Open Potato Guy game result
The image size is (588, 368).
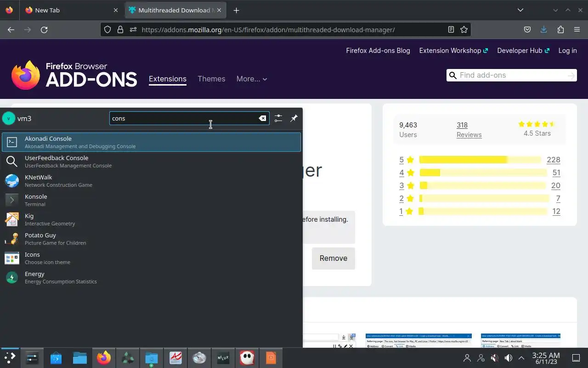coord(151,239)
